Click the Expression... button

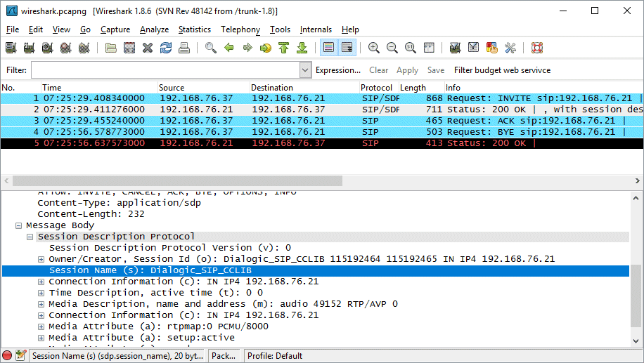tap(337, 70)
